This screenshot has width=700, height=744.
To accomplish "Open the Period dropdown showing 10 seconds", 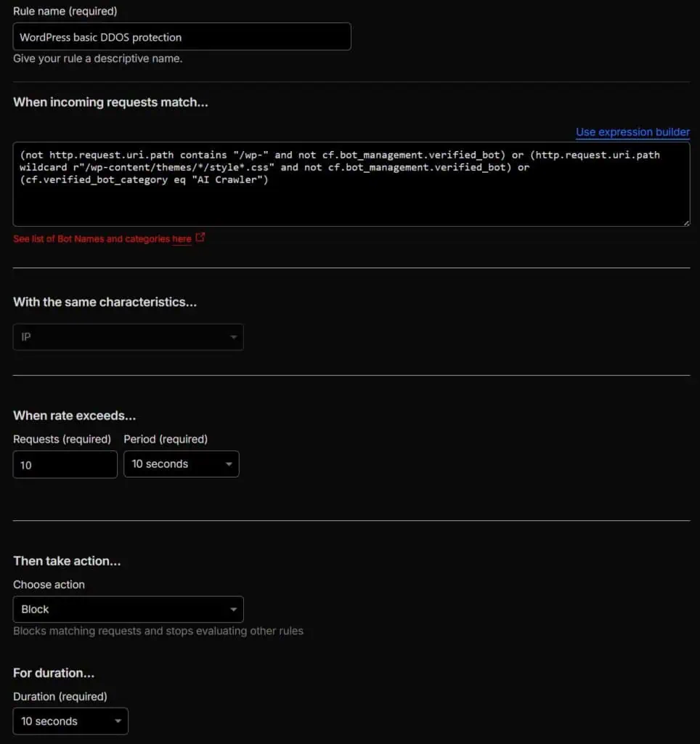I will click(x=181, y=464).
